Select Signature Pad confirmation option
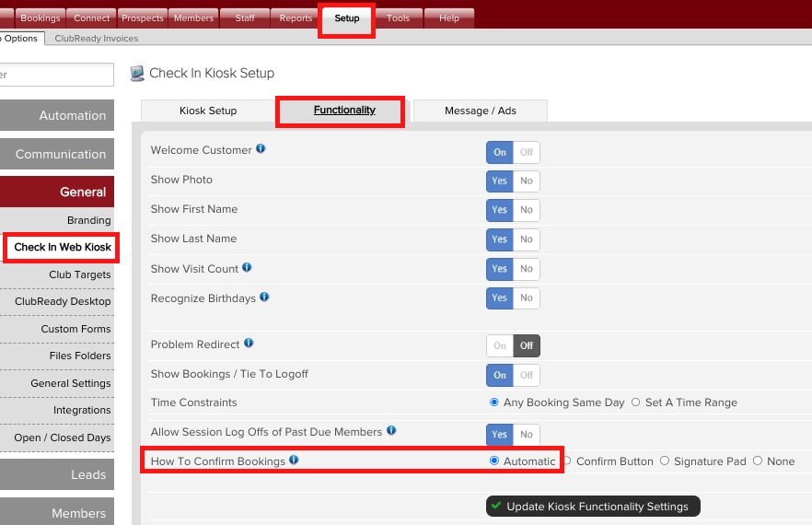812x525 pixels. pyautogui.click(x=665, y=461)
